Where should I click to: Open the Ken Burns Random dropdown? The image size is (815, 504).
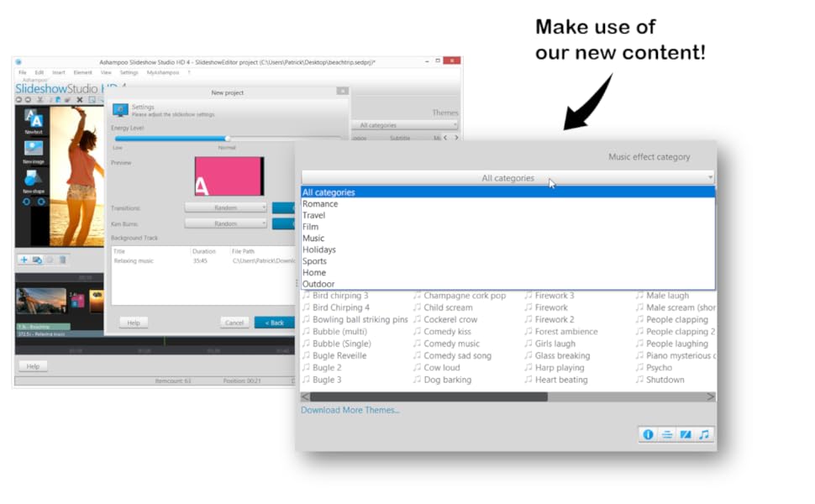pyautogui.click(x=225, y=223)
